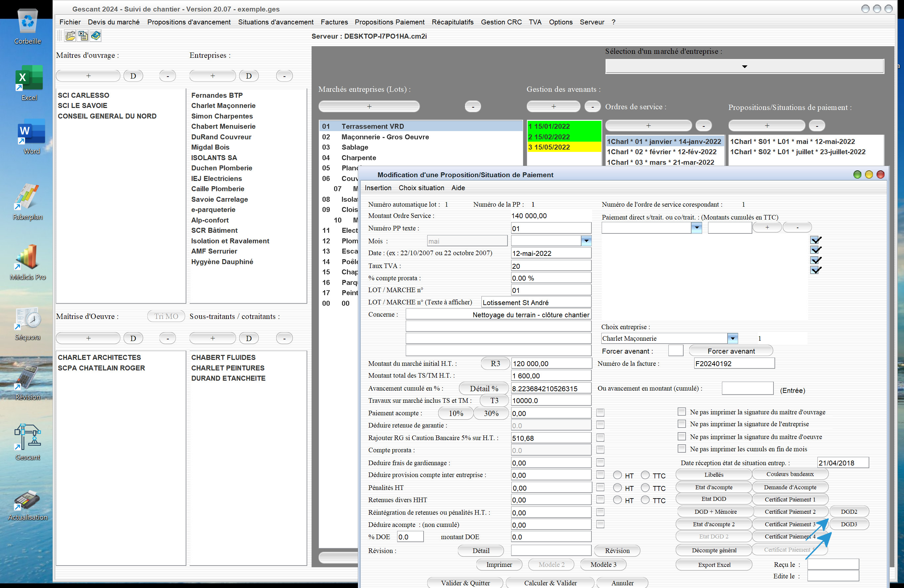Click the 'Calculer & Valider' button
Screen dimensions: 904x588
click(550, 583)
